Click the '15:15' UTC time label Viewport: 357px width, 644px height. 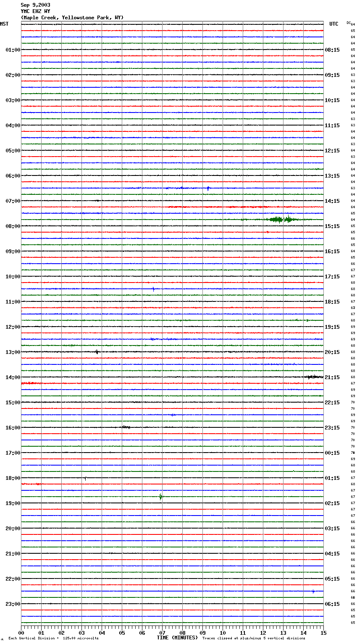coord(332,226)
